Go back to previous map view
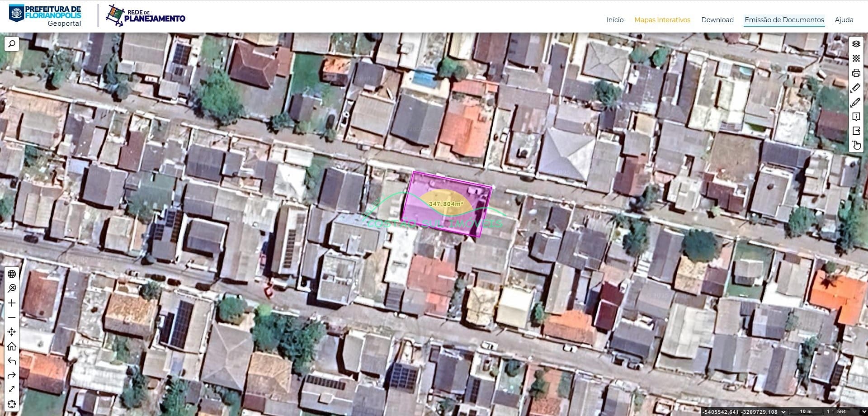This screenshot has width=868, height=416. pos(12,361)
